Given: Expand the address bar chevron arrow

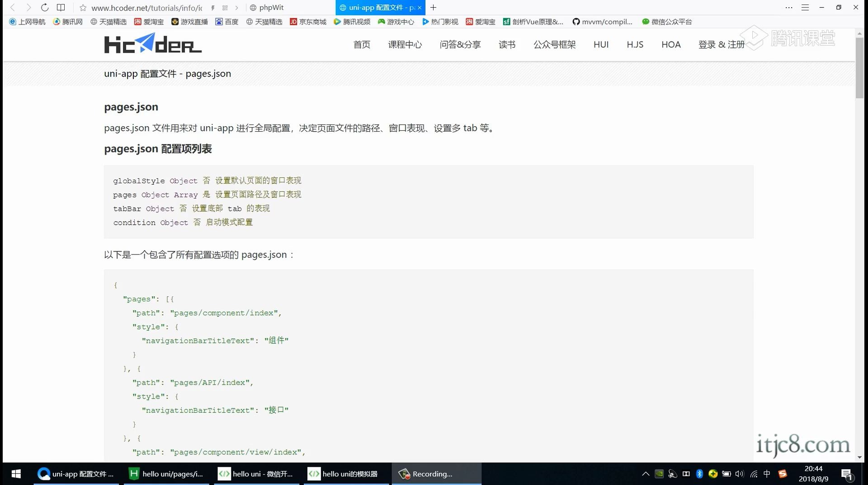Looking at the screenshot, I should (236, 8).
